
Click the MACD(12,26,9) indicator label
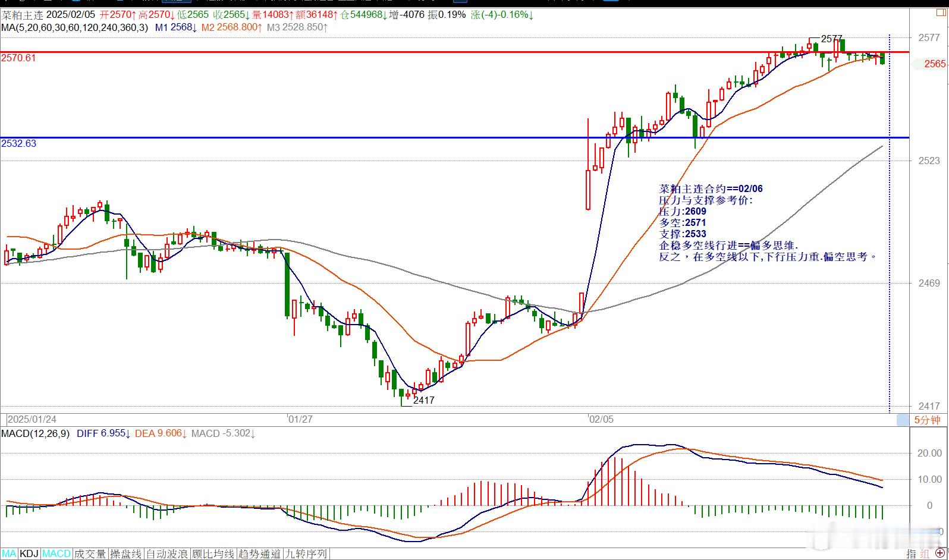coord(35,433)
